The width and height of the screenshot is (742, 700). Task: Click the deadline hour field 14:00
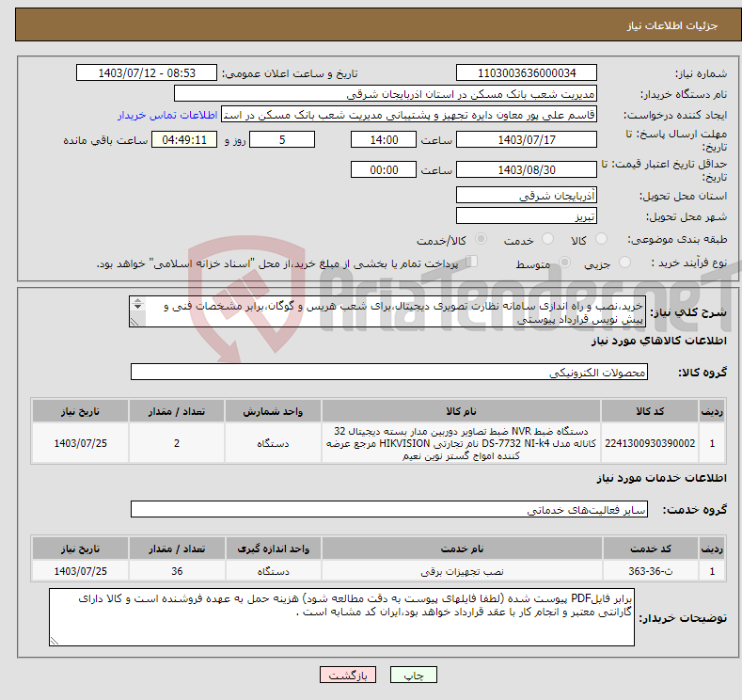(x=384, y=139)
